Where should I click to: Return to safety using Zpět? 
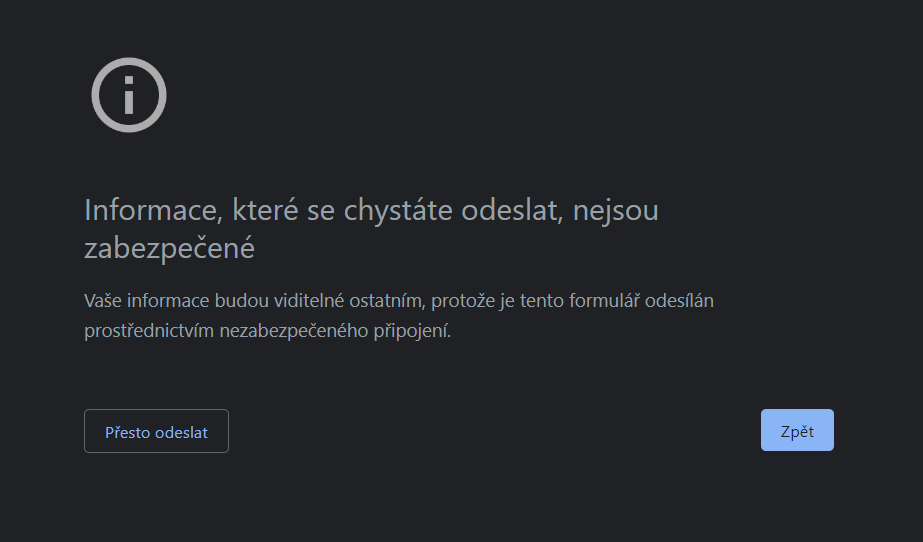[797, 430]
